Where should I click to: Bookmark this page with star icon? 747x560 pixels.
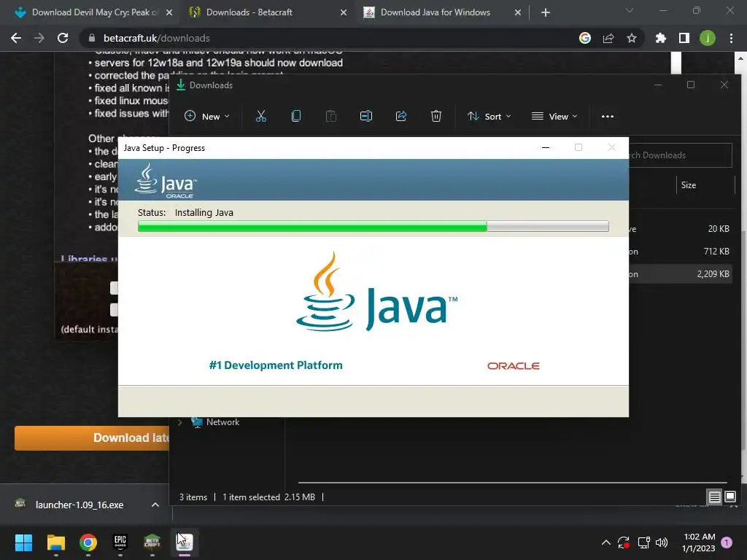point(632,38)
